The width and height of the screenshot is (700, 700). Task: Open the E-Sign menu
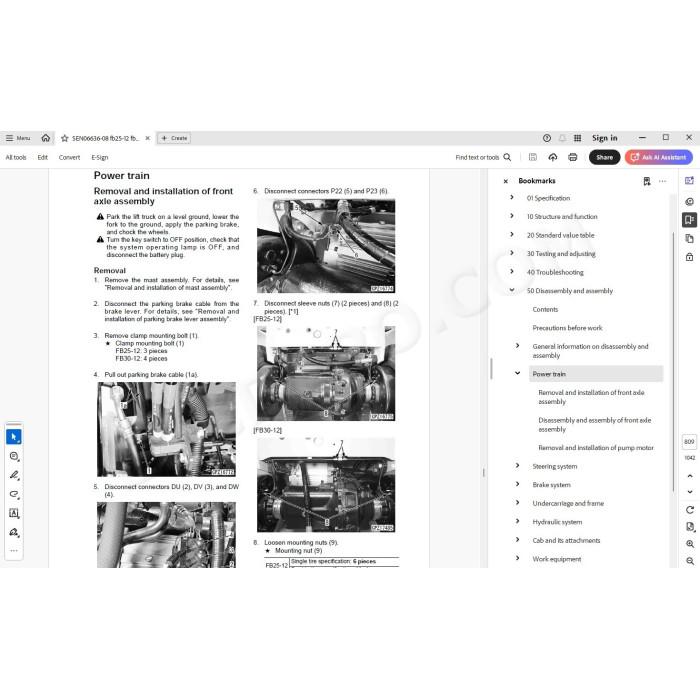point(100,157)
